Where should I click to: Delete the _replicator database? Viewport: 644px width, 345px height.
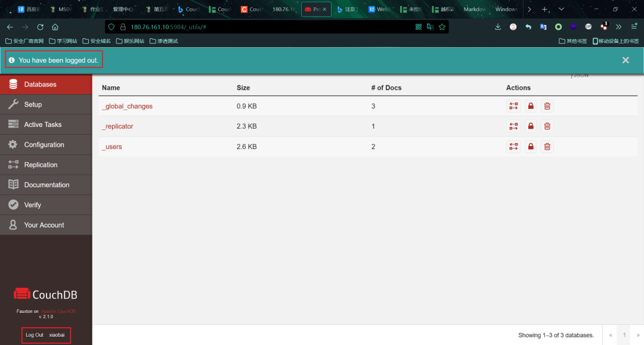547,126
